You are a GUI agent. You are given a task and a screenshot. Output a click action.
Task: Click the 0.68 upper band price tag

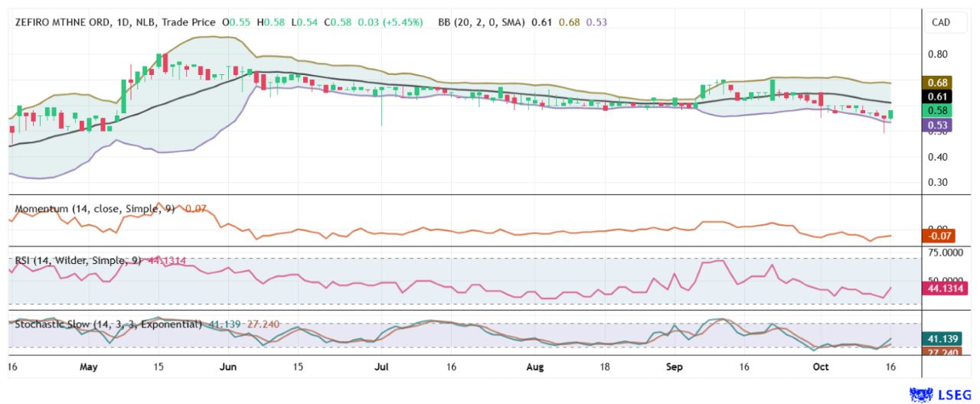coord(938,83)
